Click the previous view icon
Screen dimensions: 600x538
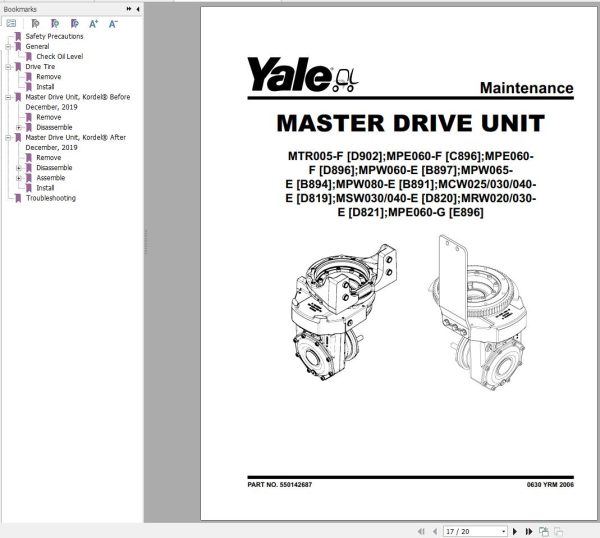point(543,531)
